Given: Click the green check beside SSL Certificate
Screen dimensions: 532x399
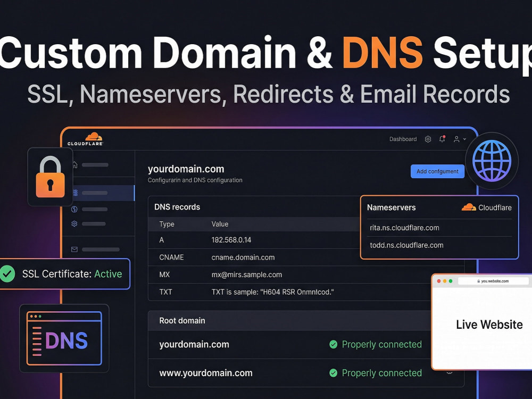Looking at the screenshot, I should pos(7,274).
